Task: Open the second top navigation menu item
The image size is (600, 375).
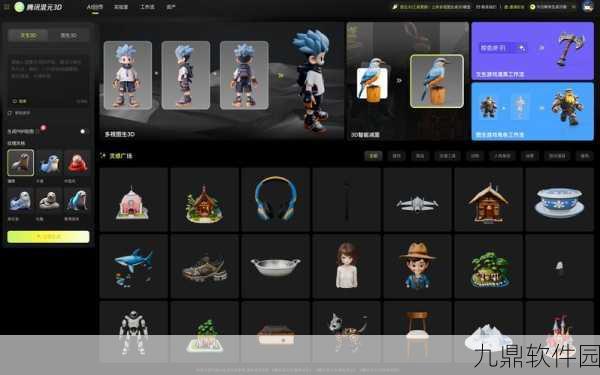Action: [121, 7]
